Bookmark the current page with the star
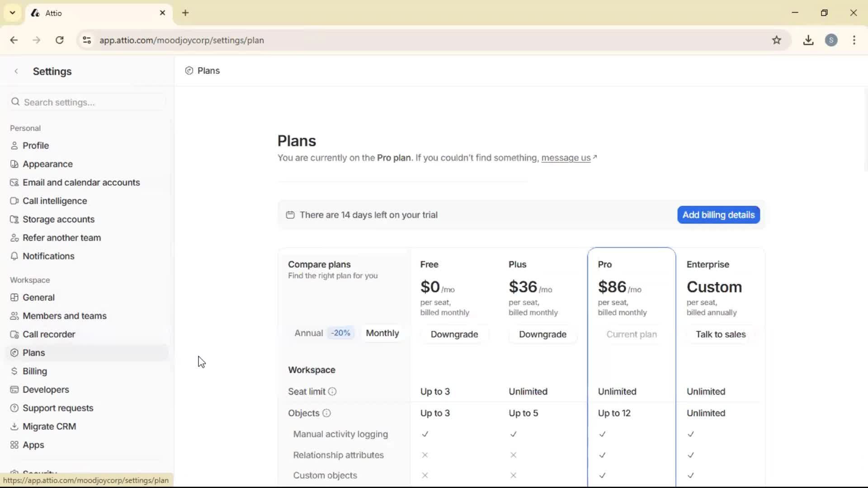Screen dimensions: 868x488 point(777,40)
